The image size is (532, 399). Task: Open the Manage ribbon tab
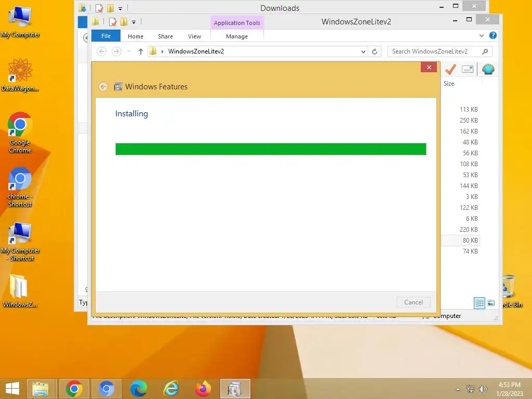[x=237, y=36]
